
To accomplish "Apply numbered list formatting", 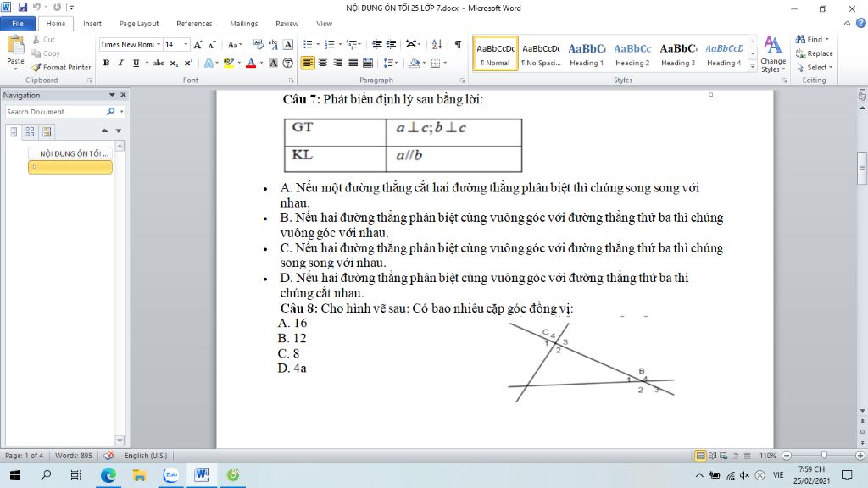I will coord(330,44).
